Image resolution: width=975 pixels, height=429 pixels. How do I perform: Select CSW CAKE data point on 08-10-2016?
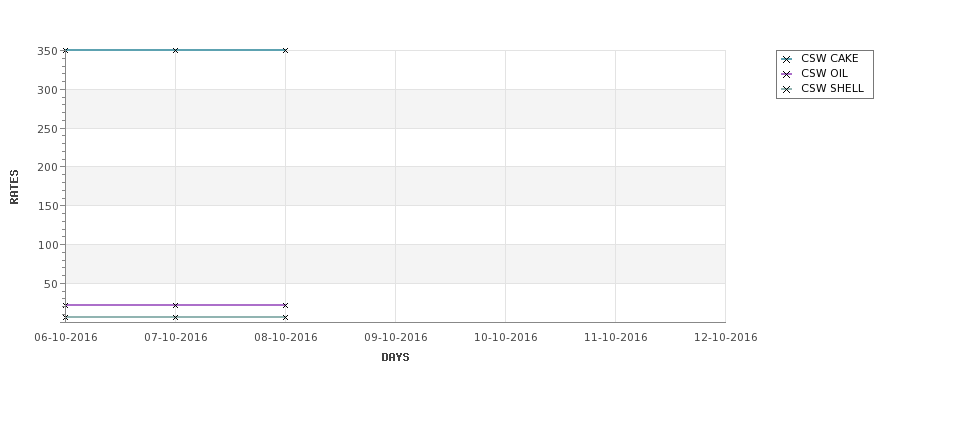tap(285, 50)
